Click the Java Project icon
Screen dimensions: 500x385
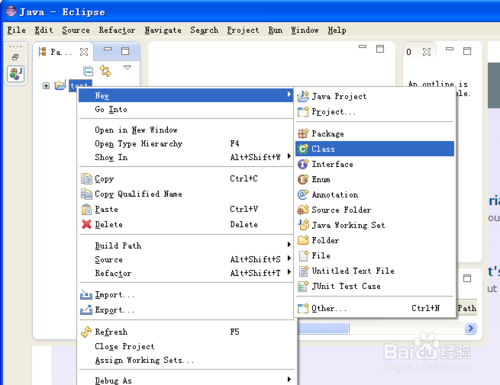[x=303, y=96]
